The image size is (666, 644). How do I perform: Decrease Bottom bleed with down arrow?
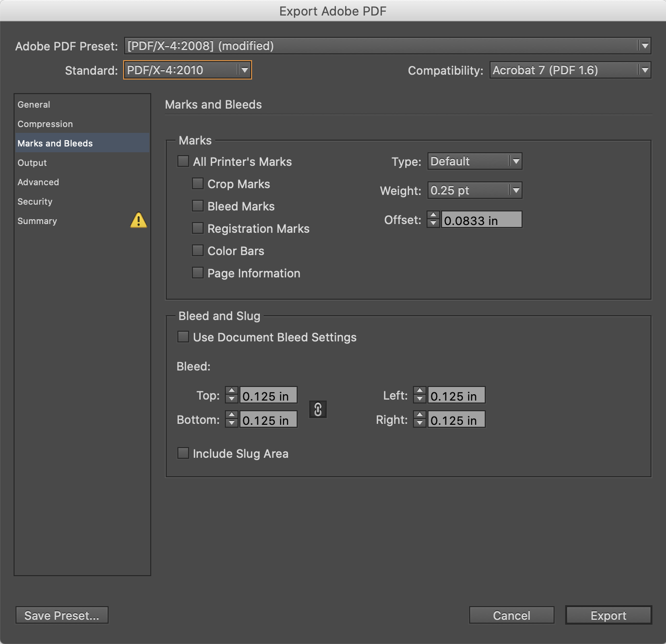(232, 423)
